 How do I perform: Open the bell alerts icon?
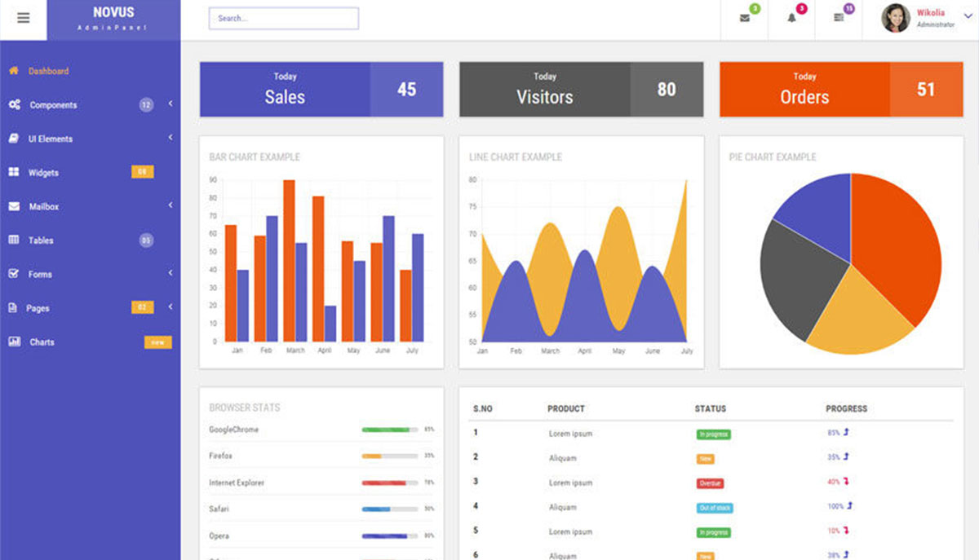[791, 18]
